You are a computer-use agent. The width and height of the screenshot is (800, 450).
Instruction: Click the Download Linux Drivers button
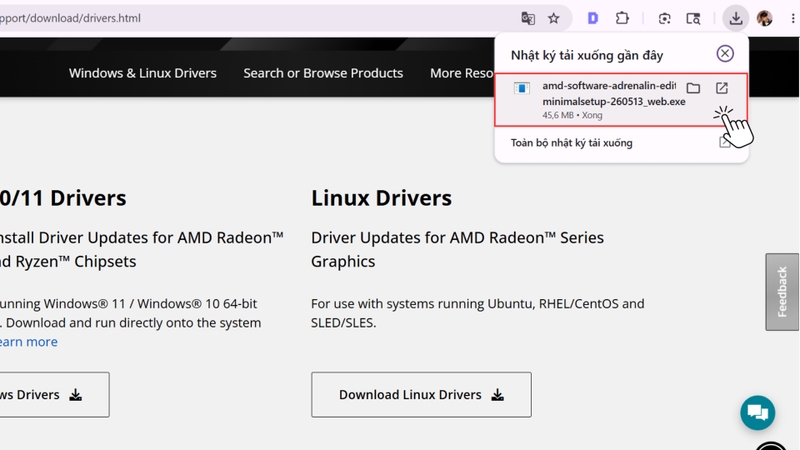[421, 394]
